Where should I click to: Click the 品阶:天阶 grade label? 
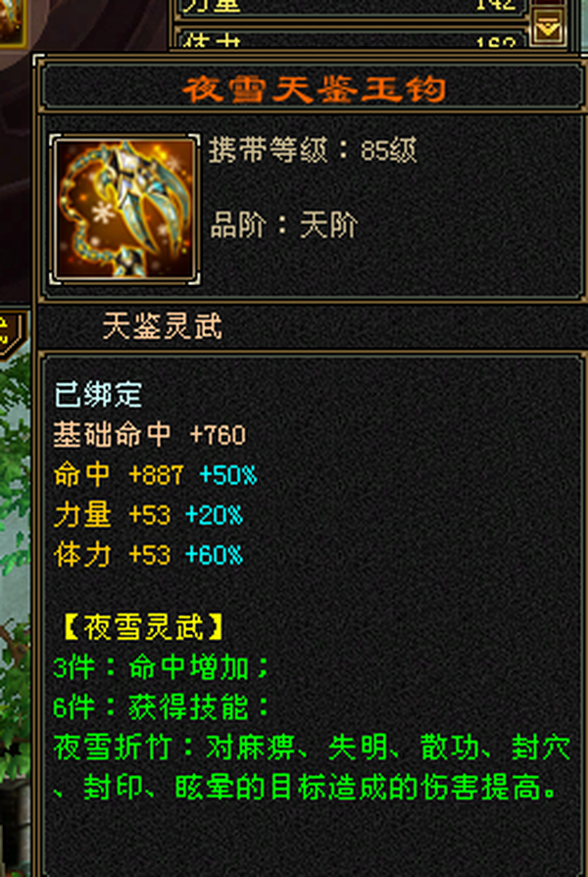point(283,225)
